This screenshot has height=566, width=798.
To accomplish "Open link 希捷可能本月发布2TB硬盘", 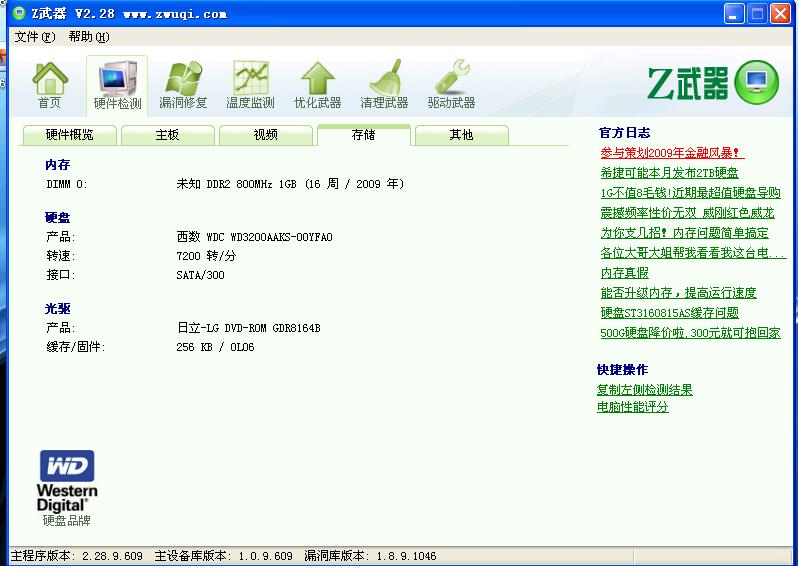I will (x=669, y=173).
